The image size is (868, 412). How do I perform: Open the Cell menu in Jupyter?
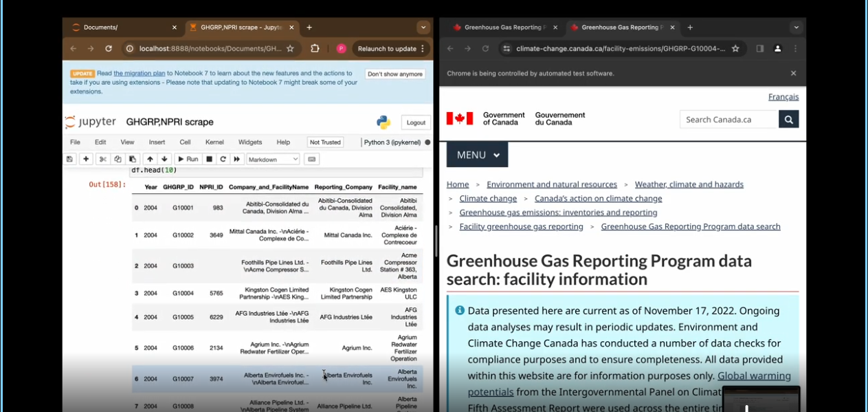(x=185, y=142)
